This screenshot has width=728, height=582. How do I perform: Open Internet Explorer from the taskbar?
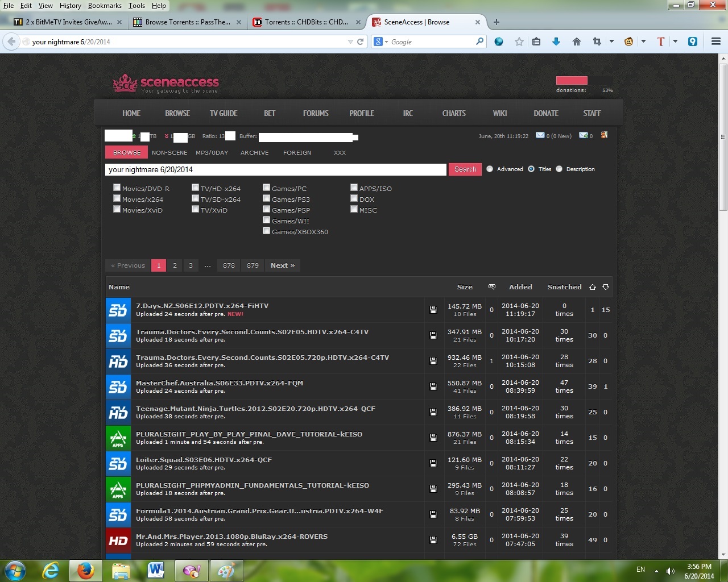pyautogui.click(x=51, y=571)
